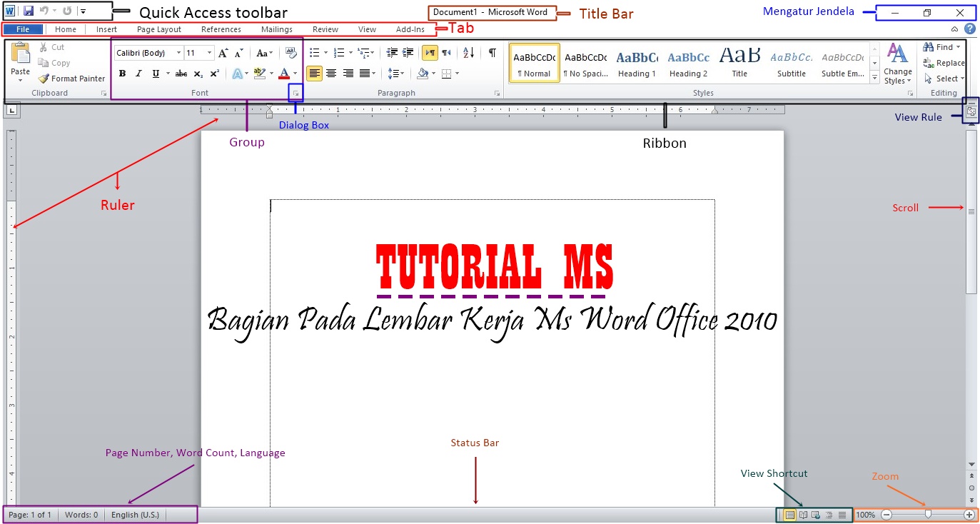Enable center text alignment

pos(332,74)
